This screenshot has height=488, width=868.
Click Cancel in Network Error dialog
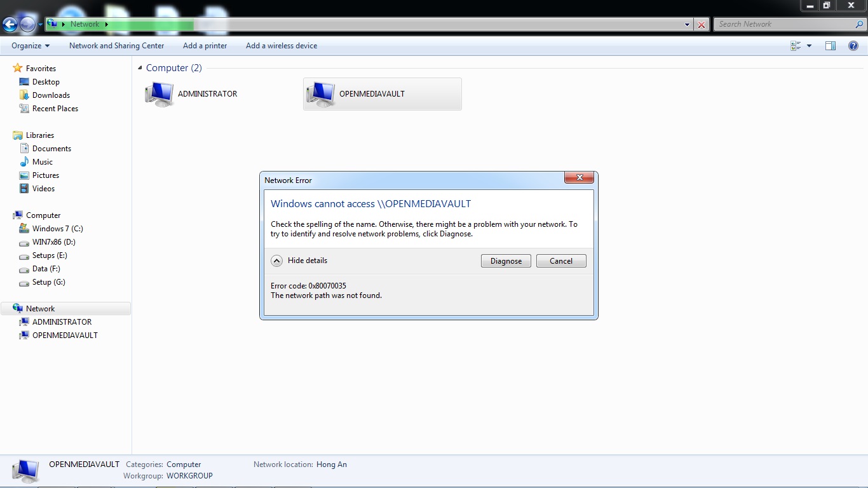tap(561, 261)
